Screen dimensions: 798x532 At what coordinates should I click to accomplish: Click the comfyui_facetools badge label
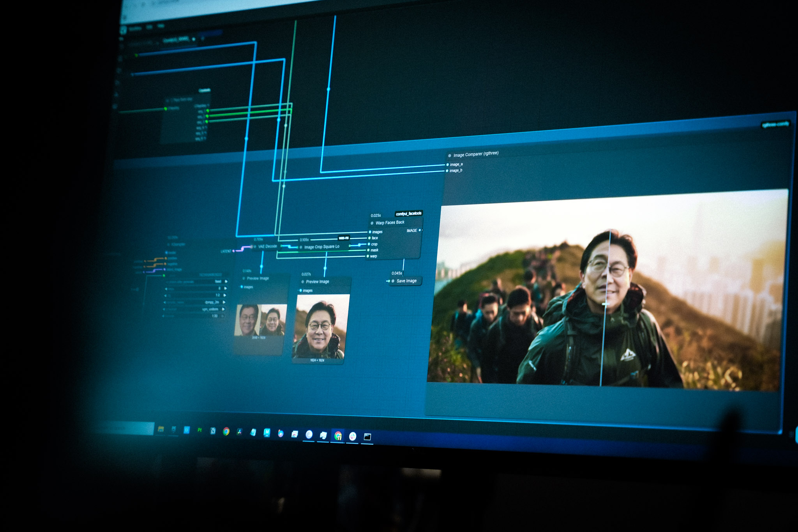click(408, 214)
